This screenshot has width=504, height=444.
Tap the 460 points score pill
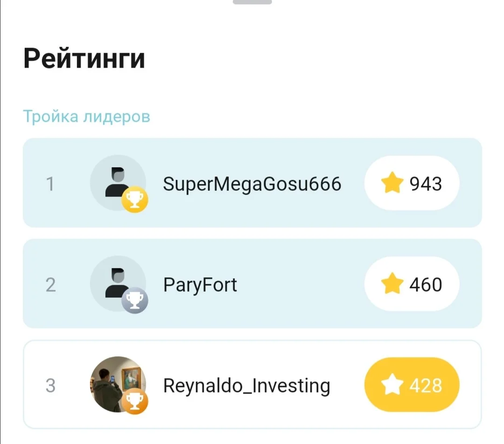pos(412,284)
